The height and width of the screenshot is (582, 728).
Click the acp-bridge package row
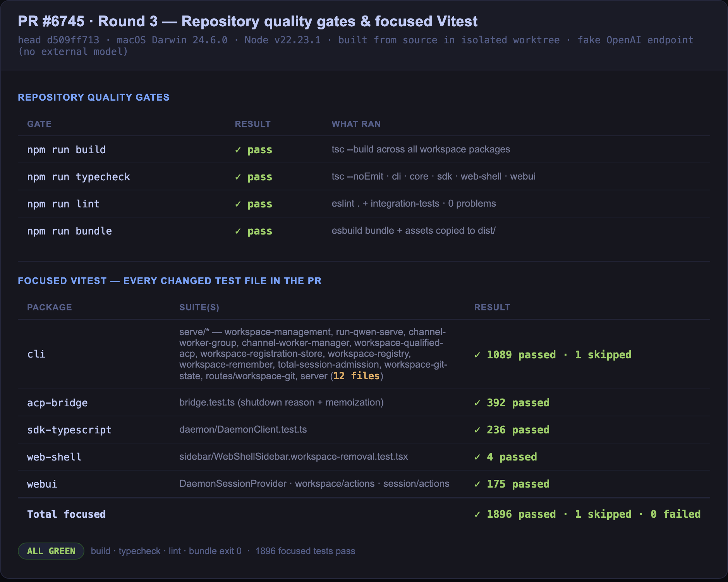pyautogui.click(x=364, y=402)
